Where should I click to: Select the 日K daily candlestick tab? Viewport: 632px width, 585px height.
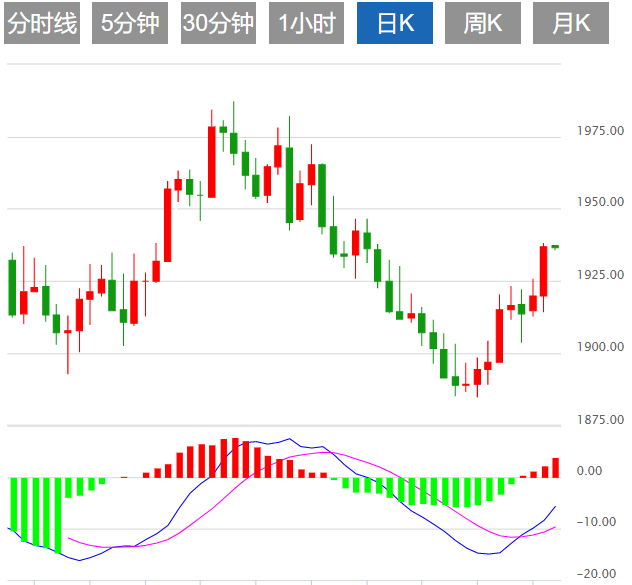[395, 23]
